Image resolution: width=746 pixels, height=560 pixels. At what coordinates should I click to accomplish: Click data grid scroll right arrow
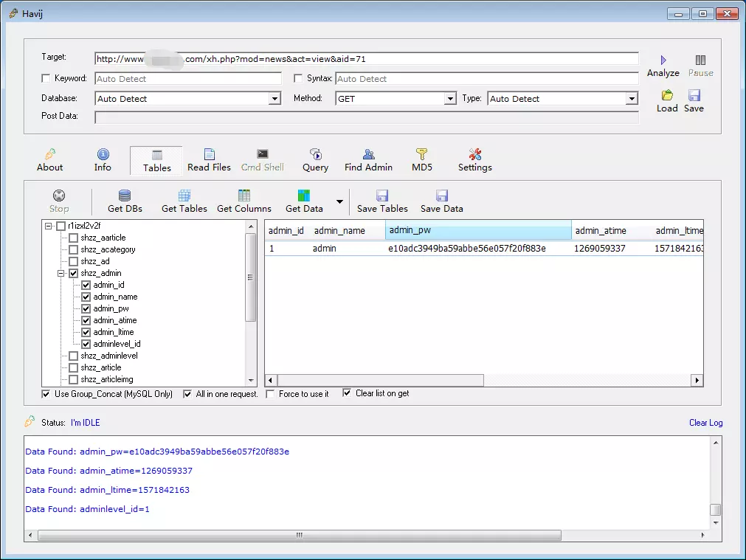click(697, 380)
